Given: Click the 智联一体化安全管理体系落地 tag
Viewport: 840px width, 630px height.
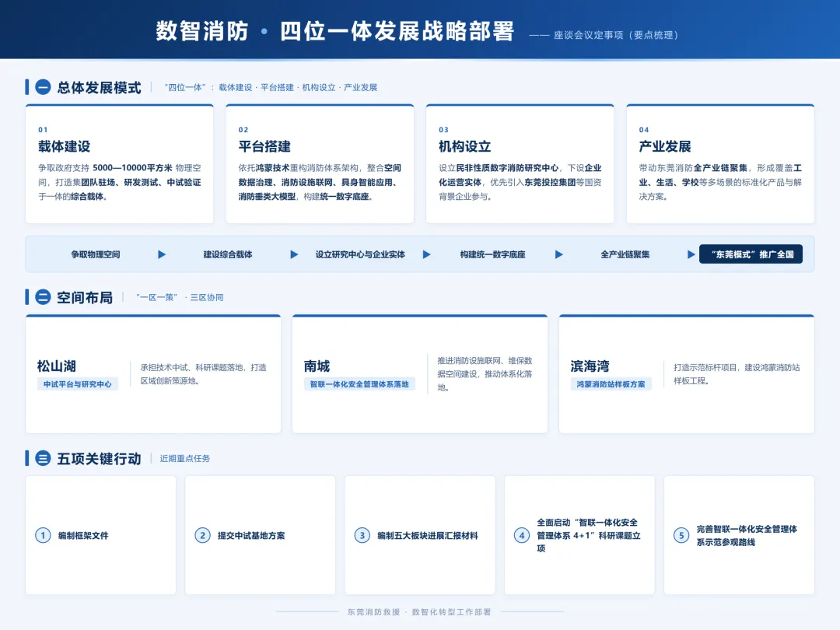Looking at the screenshot, I should [359, 384].
